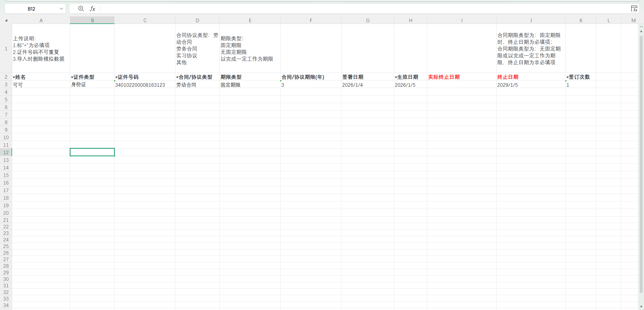Click the *姓名 header cell
Viewport: 644px width, 310px height.
(41, 77)
